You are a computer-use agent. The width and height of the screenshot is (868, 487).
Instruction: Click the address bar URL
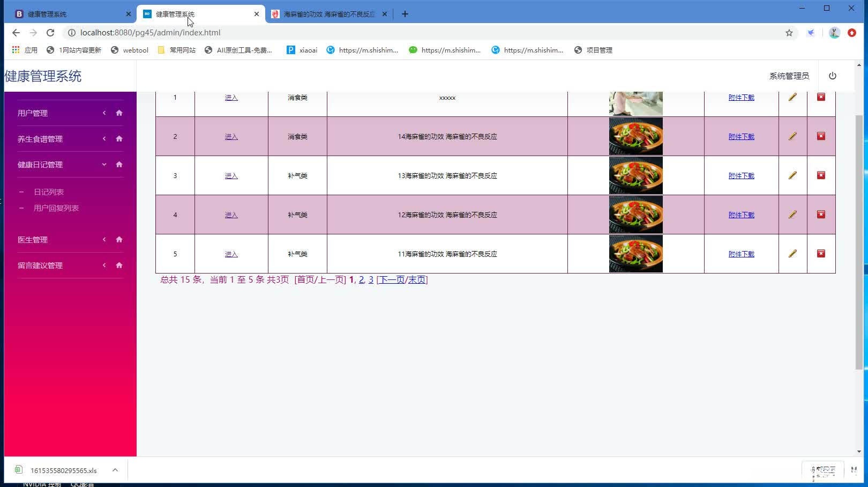tap(150, 33)
